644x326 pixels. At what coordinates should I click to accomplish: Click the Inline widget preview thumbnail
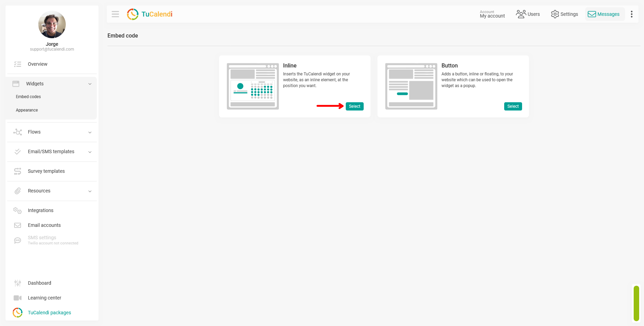coord(253,86)
